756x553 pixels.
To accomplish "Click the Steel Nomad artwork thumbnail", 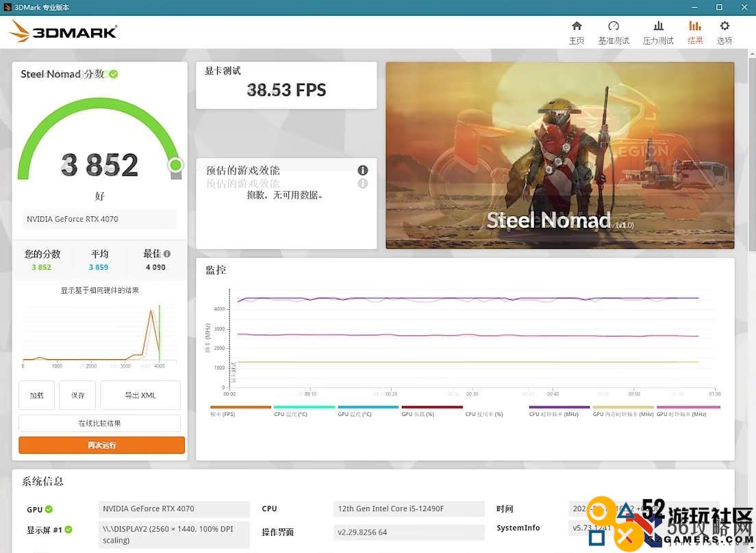I will 559,155.
